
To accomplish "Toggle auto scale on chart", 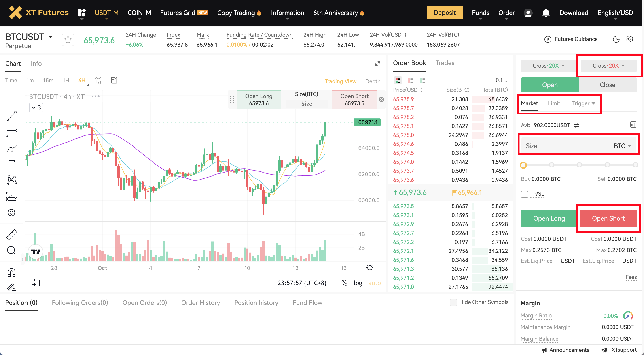I will (375, 283).
